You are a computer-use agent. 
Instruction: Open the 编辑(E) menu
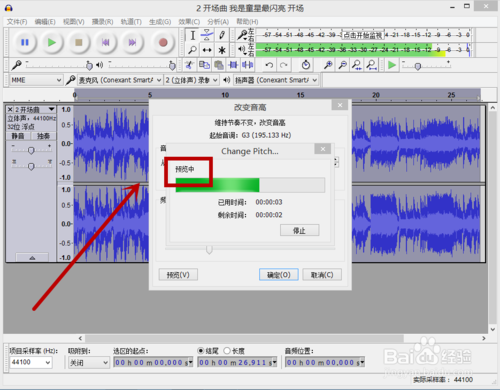tap(45, 22)
